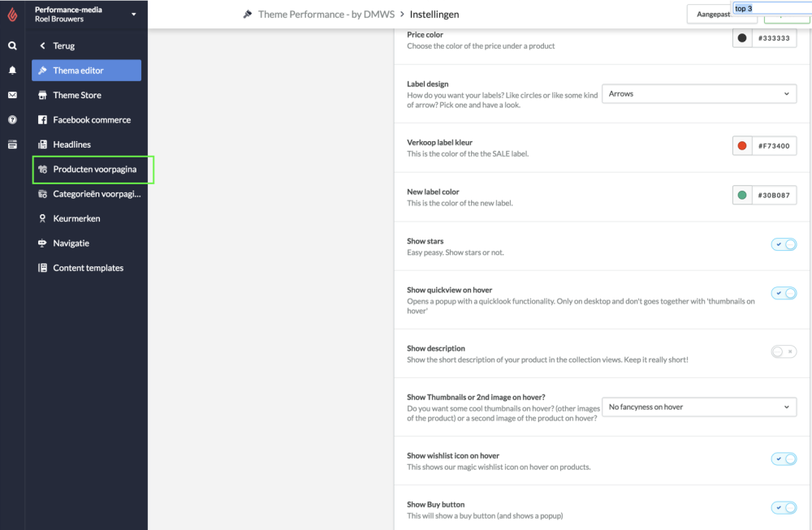Screen dimensions: 812x530
Task: Toggle Show wishlist icon on hover
Action: [x=784, y=459]
